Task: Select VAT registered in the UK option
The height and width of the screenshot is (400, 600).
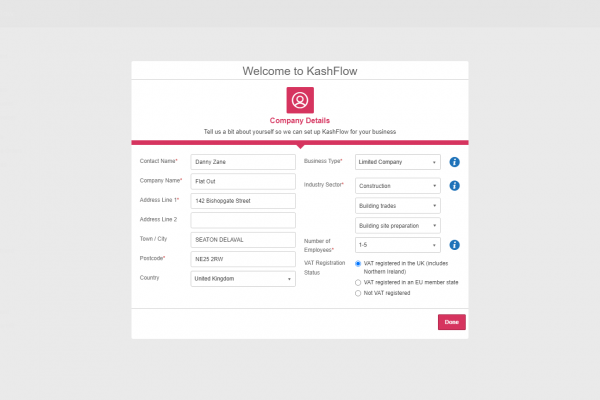Action: click(358, 264)
